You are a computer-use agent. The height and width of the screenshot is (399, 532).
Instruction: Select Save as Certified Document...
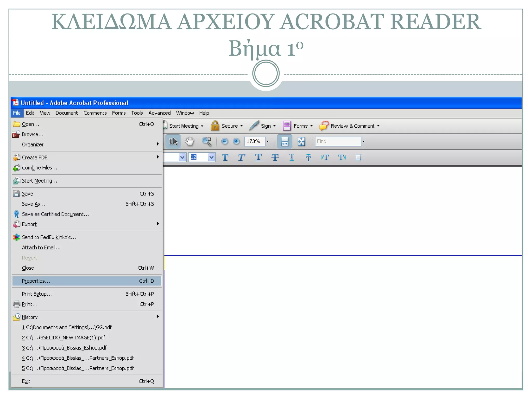87,214
